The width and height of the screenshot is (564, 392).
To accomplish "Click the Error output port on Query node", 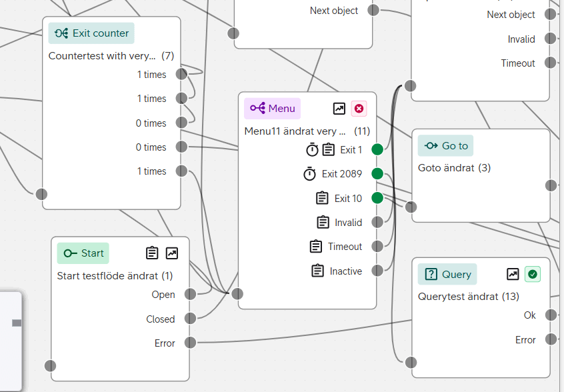I will 551,339.
